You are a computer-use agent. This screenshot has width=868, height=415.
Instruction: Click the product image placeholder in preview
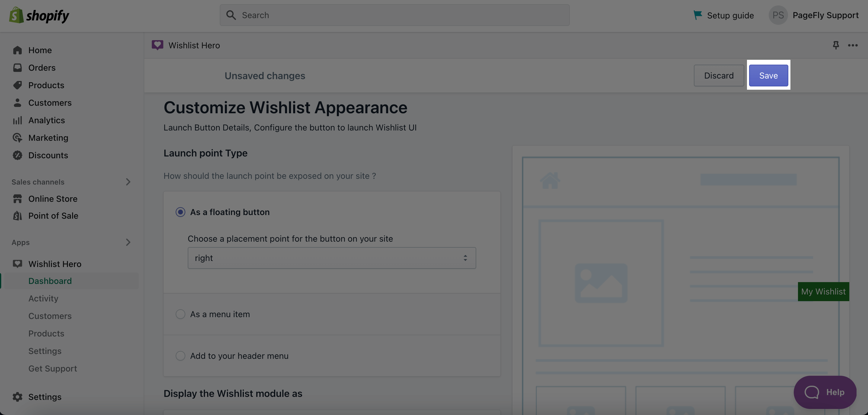click(601, 283)
